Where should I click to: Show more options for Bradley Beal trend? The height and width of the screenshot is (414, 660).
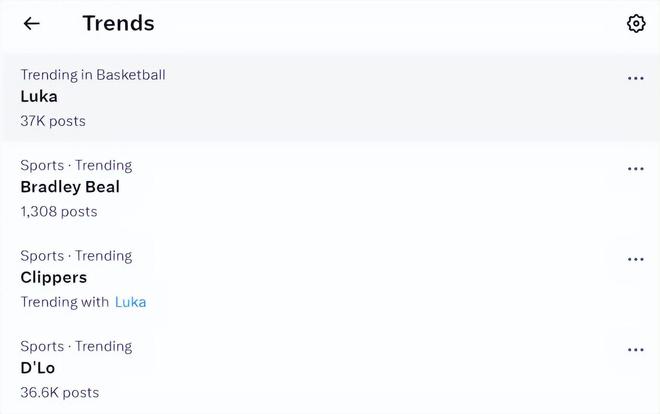635,169
